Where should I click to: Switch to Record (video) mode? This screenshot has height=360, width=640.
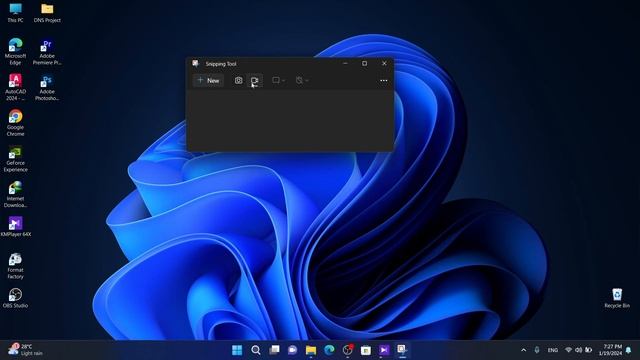click(255, 80)
